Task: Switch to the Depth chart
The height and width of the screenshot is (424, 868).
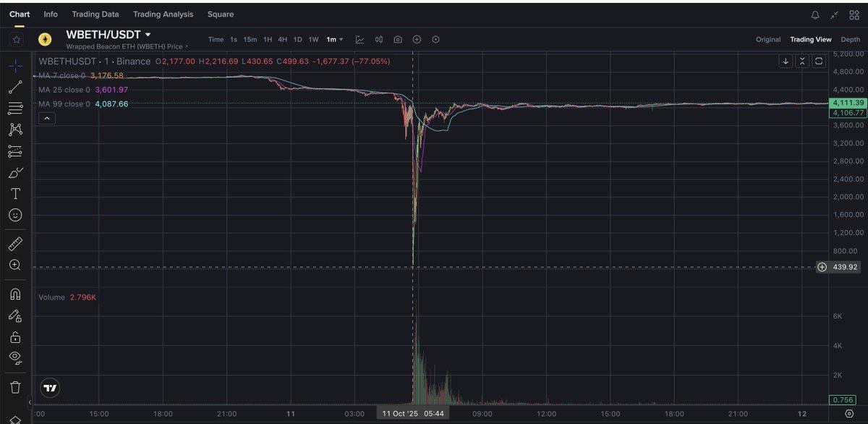Action: point(851,39)
